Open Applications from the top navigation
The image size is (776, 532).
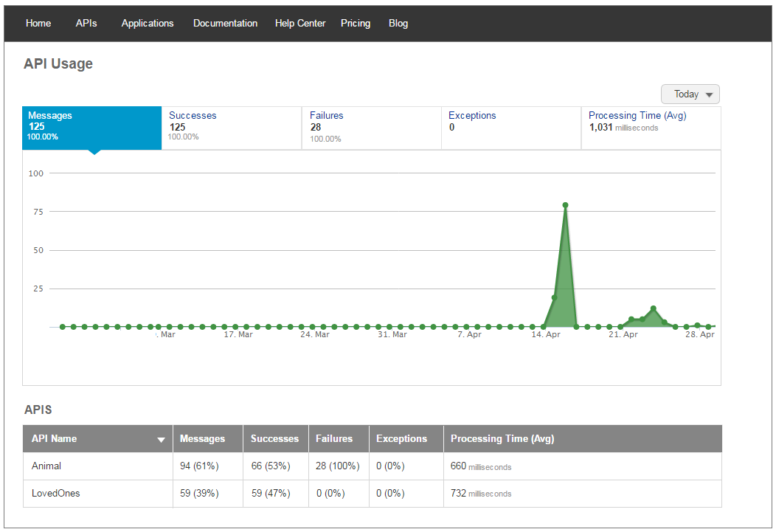tap(148, 23)
